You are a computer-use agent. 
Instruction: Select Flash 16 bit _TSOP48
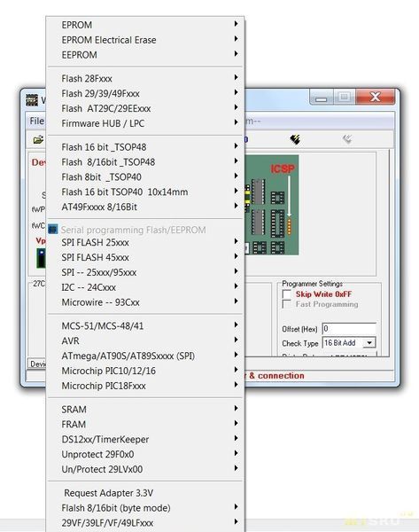(145, 147)
